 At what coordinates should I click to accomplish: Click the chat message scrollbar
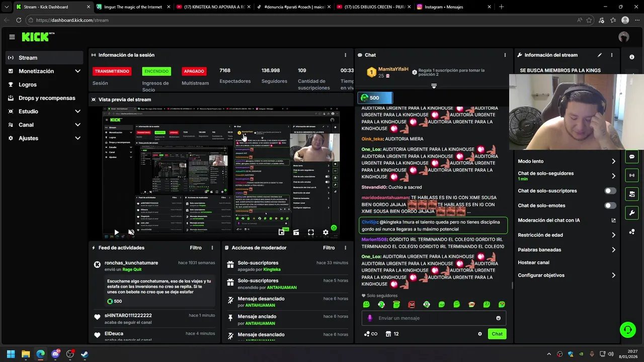click(x=512, y=285)
